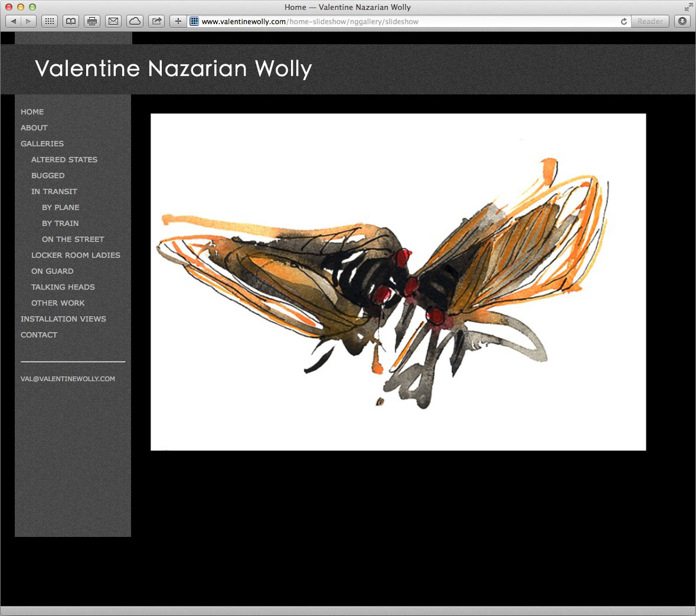Open Top Sites grid view

pyautogui.click(x=50, y=21)
